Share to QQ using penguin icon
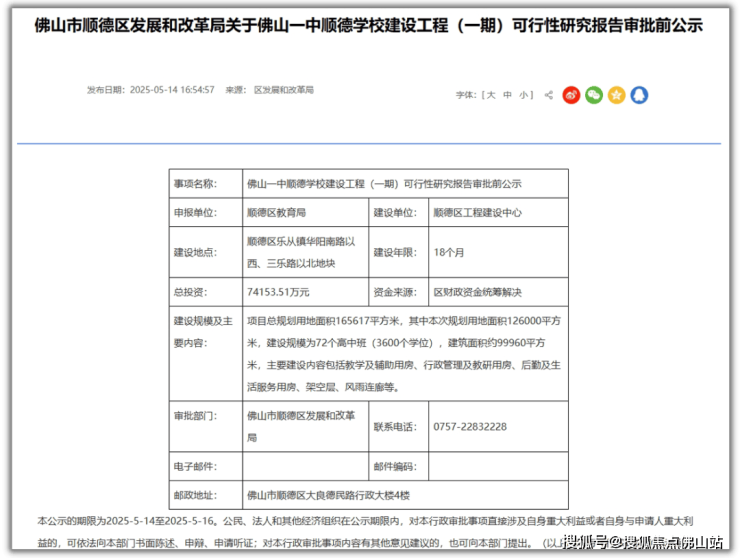 639,95
